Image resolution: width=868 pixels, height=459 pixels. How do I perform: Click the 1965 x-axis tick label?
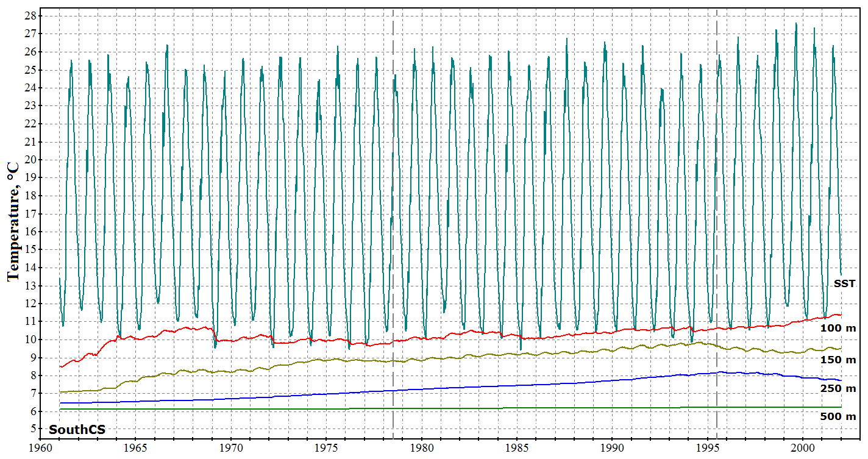coord(137,448)
